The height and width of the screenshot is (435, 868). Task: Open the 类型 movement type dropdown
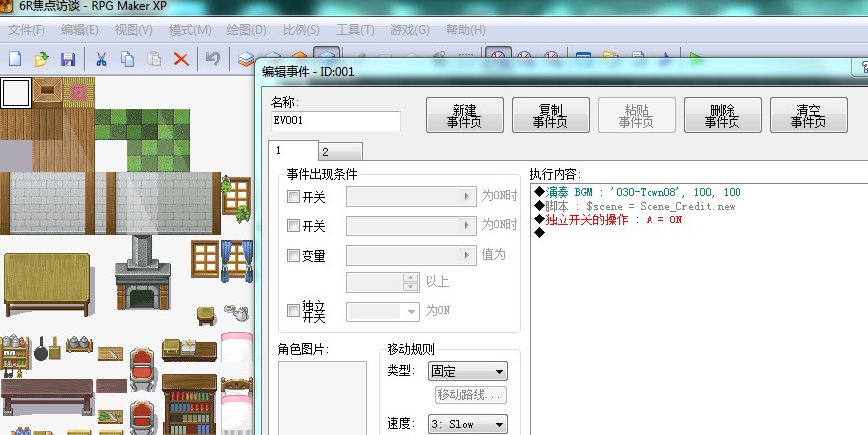(468, 372)
